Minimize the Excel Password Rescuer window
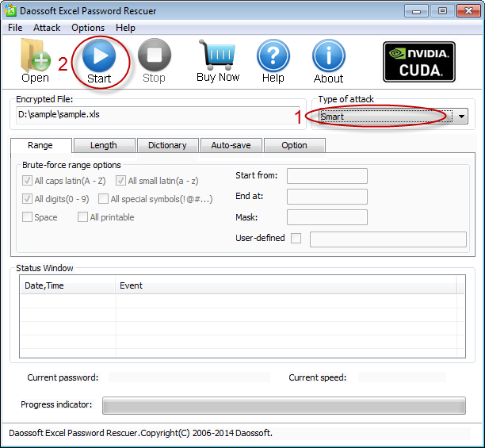 click(416, 11)
